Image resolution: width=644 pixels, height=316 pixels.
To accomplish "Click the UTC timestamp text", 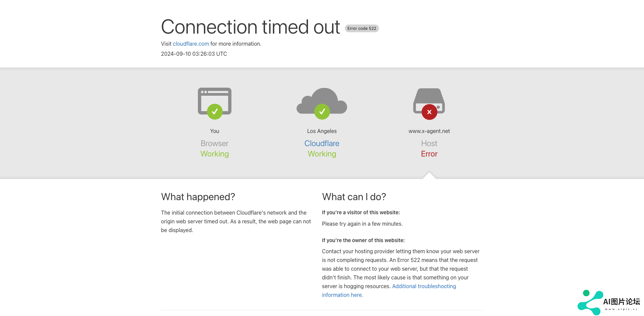I will (x=194, y=54).
